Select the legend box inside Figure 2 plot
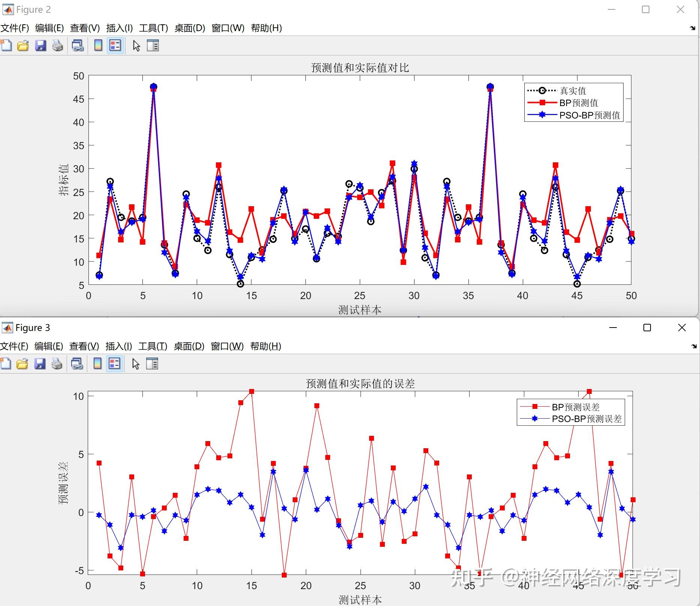 (x=573, y=102)
